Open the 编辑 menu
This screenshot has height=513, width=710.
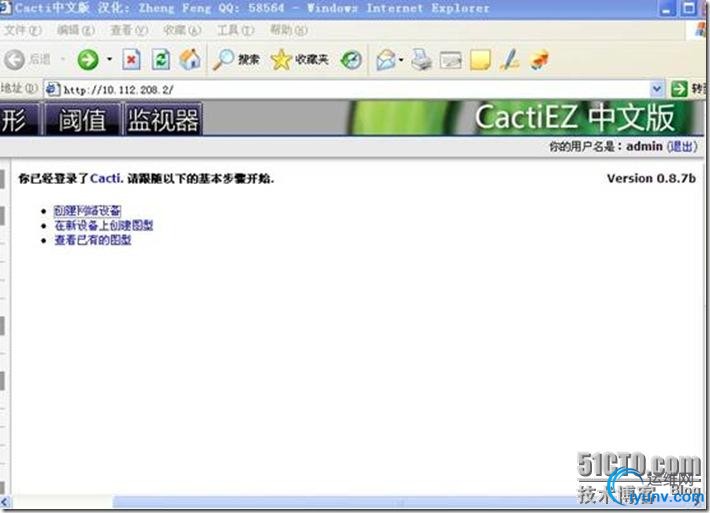76,30
